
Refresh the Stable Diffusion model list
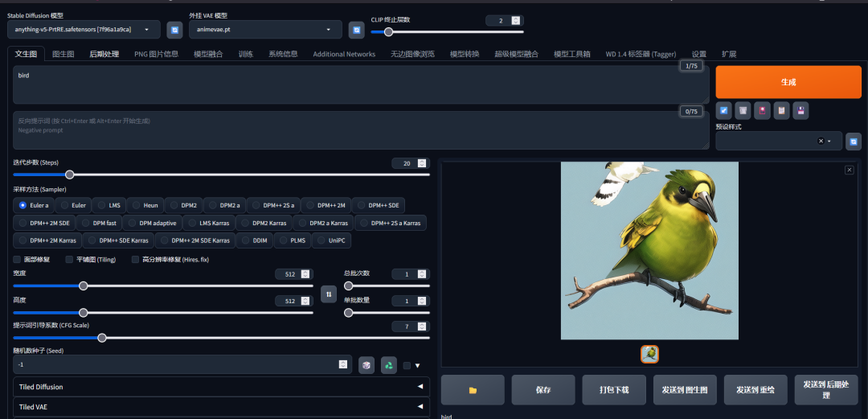tap(175, 30)
